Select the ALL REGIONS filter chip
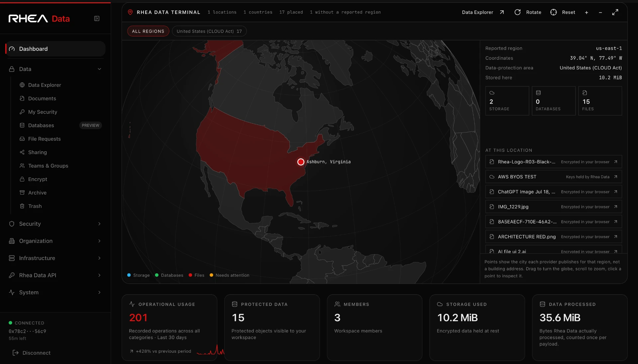This screenshot has width=638, height=364. [x=148, y=31]
